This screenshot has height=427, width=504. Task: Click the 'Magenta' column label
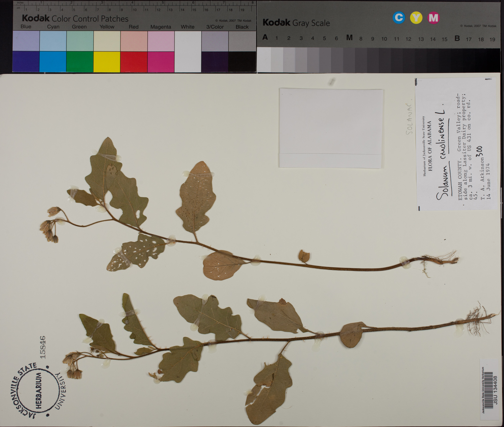[x=161, y=27]
